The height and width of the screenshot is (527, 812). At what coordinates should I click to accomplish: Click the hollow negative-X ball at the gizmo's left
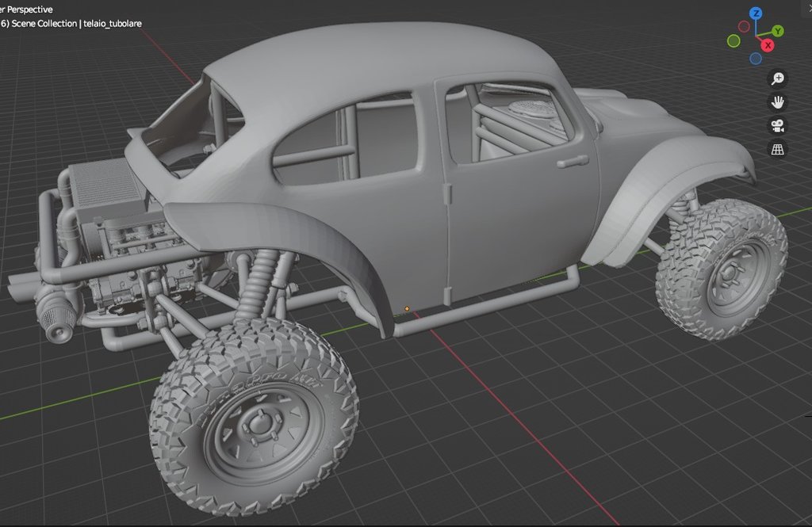[744, 26]
